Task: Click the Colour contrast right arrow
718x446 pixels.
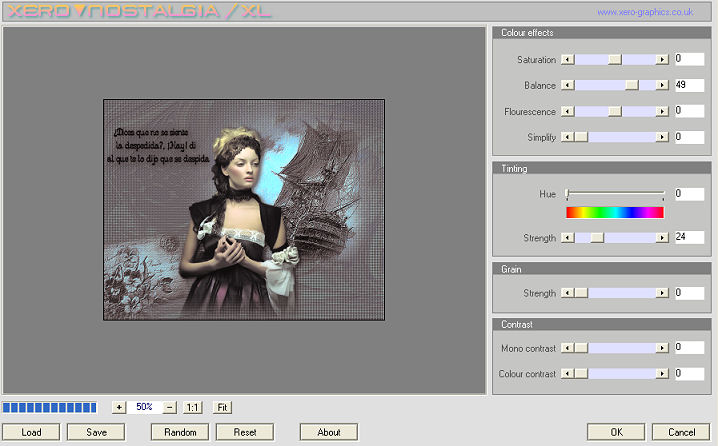Action: coord(662,374)
